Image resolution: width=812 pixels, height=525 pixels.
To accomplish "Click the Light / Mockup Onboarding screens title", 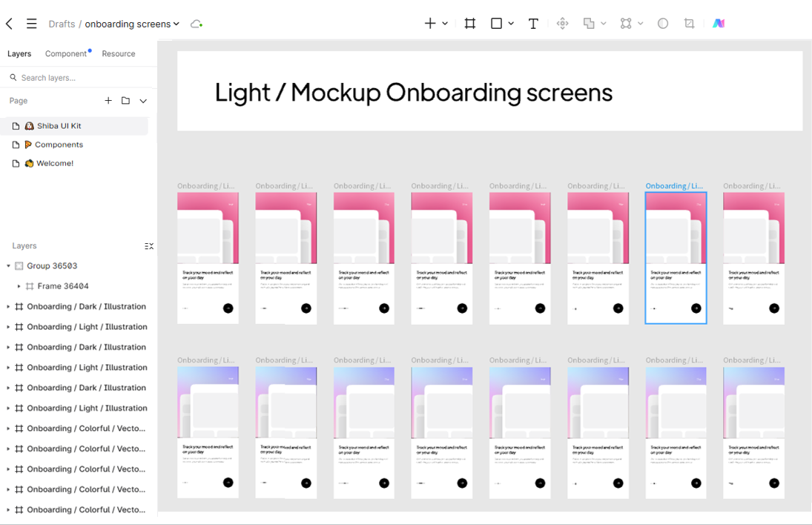I will pos(413,93).
